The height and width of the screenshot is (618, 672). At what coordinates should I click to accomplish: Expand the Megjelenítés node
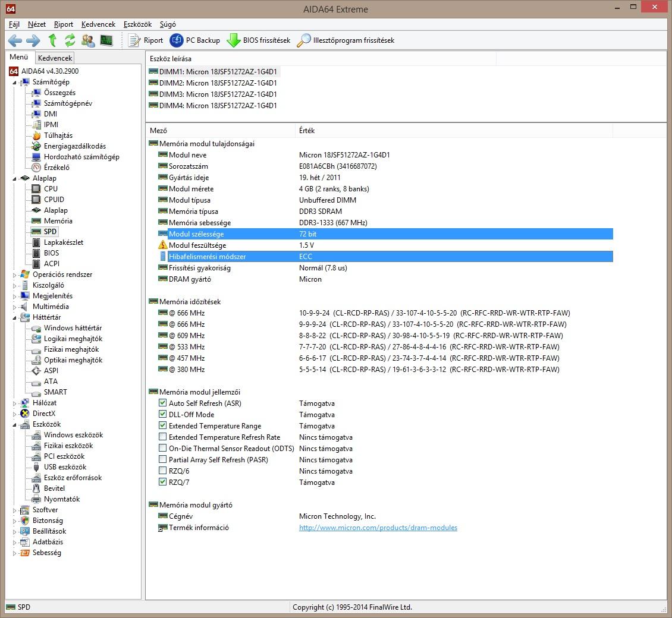[x=15, y=297]
